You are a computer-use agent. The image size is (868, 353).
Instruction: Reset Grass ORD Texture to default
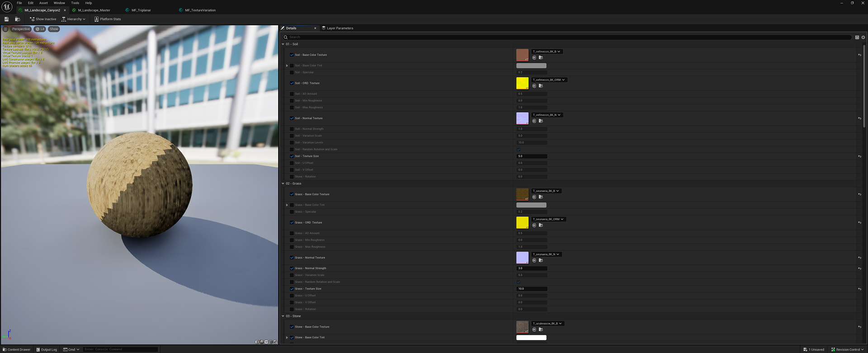859,223
